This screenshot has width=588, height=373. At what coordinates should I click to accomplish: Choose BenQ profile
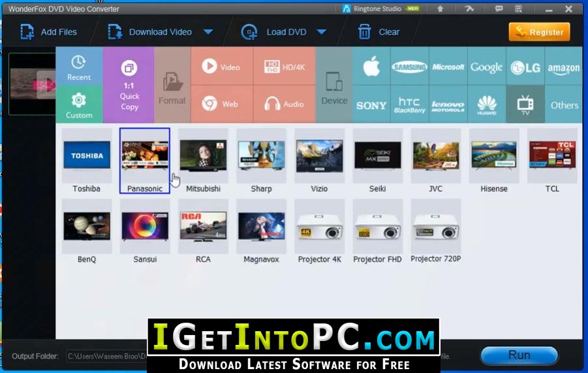pos(87,231)
